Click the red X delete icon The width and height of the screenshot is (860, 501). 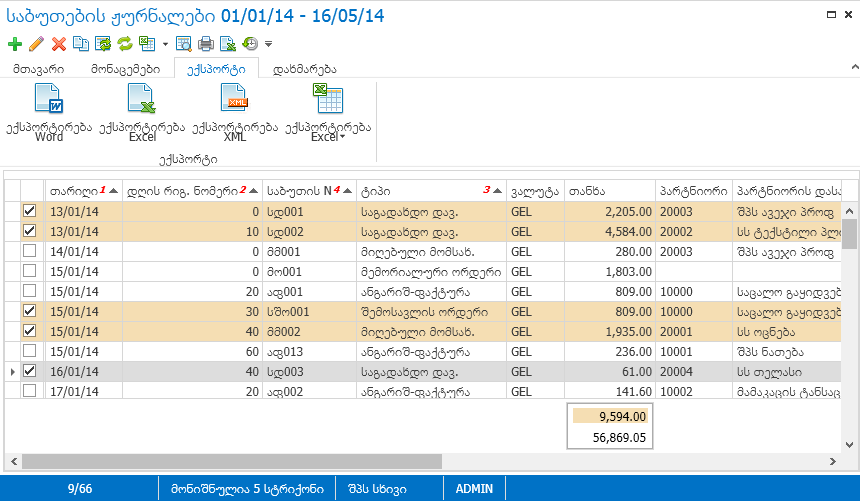59,44
